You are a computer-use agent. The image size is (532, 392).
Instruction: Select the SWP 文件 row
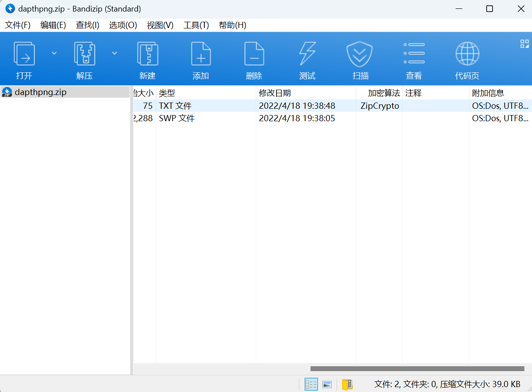(x=333, y=119)
